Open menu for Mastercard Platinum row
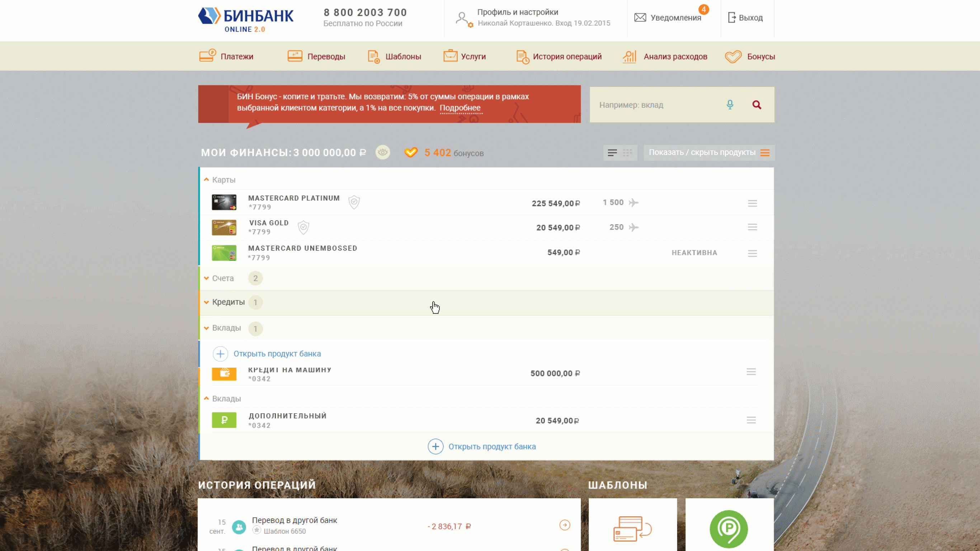The image size is (980, 551). (752, 203)
